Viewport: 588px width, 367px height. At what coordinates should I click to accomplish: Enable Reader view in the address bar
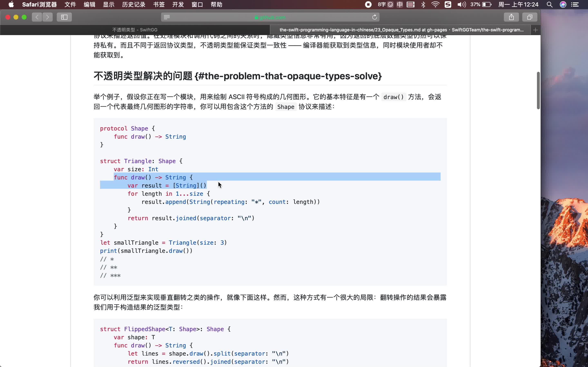[167, 17]
